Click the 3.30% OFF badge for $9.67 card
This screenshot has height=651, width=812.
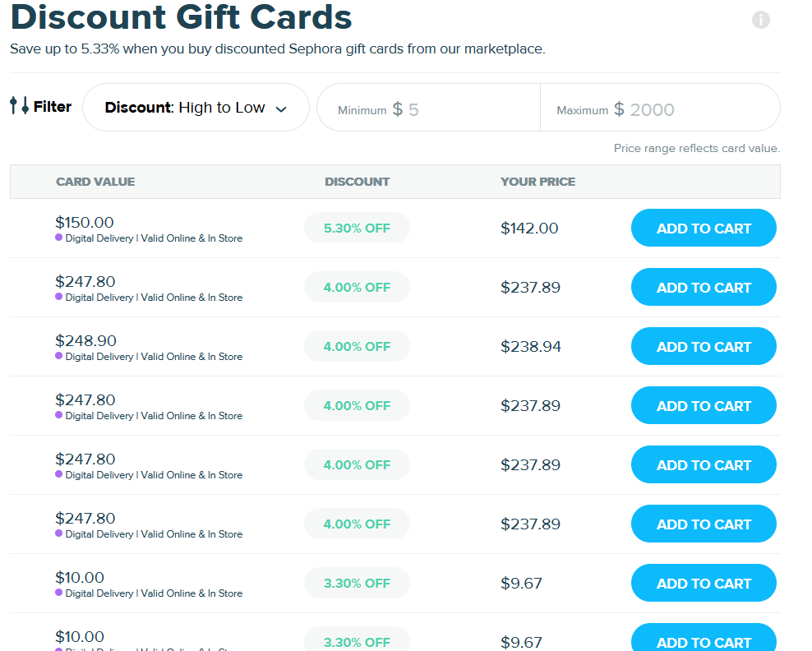357,584
